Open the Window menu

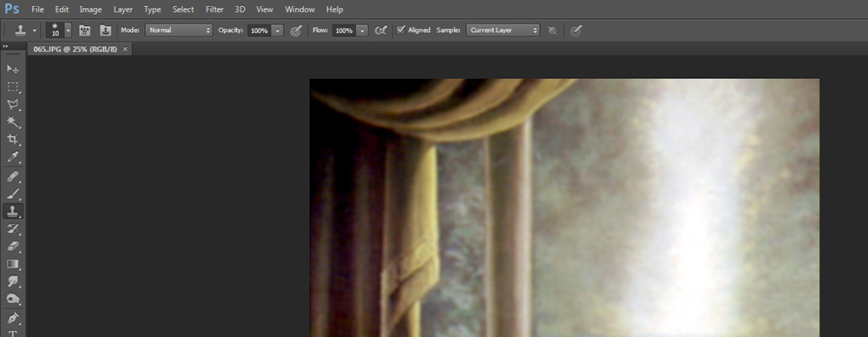tap(300, 10)
